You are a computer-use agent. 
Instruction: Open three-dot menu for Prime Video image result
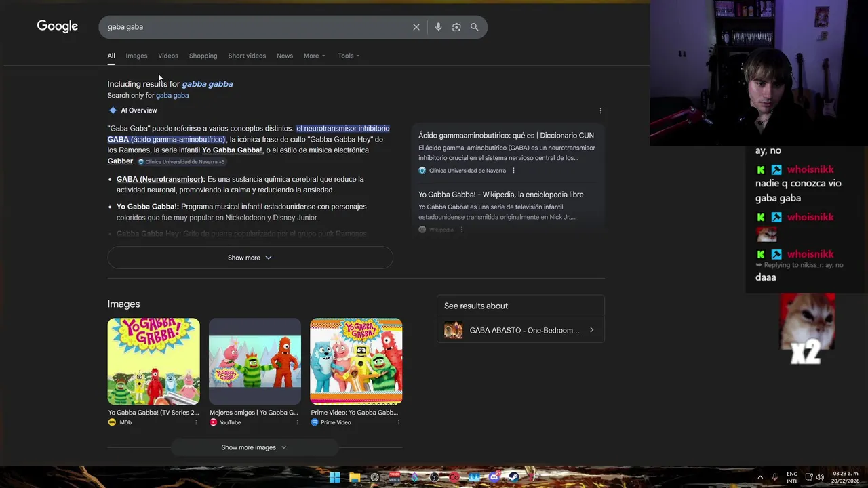coord(398,422)
